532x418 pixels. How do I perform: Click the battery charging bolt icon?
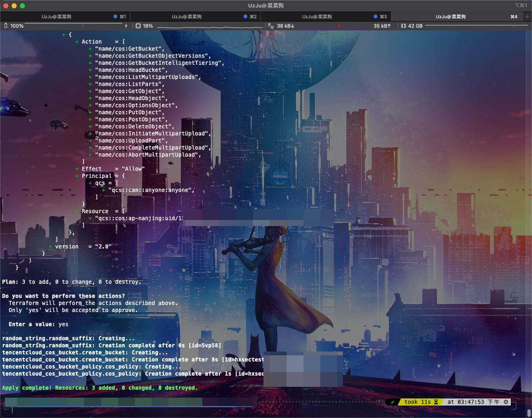[x=126, y=26]
